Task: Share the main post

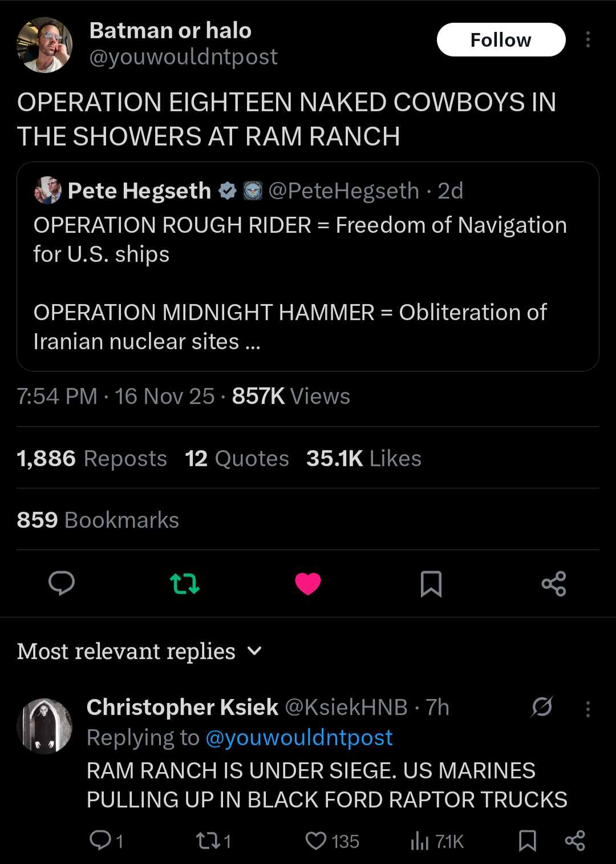Action: pyautogui.click(x=554, y=584)
